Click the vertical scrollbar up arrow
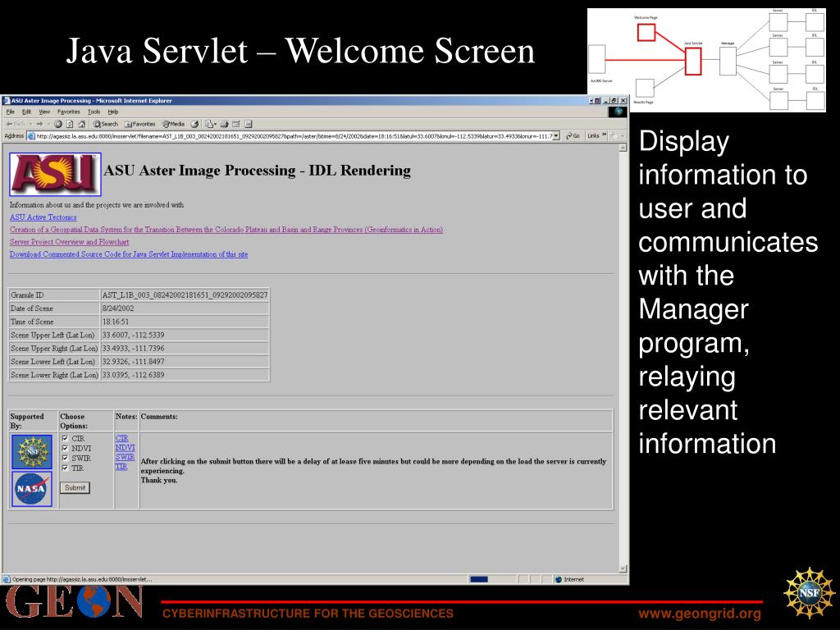Viewport: 840px width, 630px height. point(623,148)
